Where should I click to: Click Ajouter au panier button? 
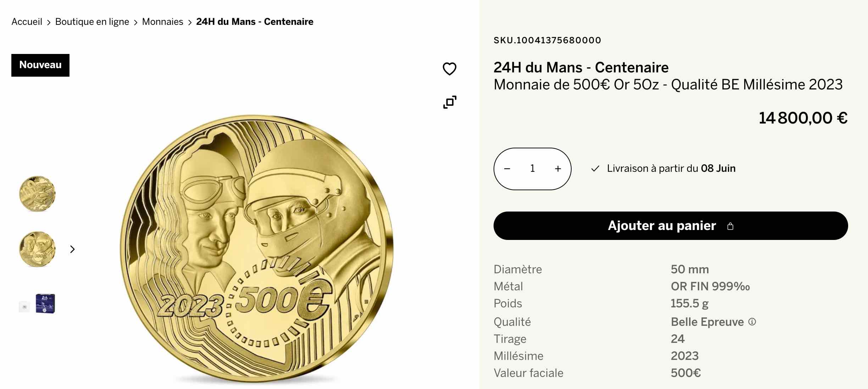pos(671,226)
